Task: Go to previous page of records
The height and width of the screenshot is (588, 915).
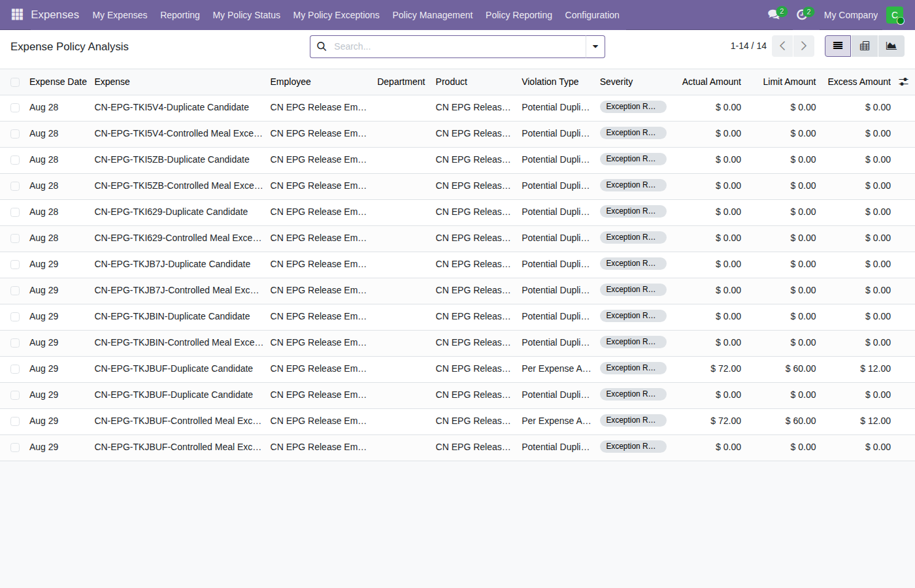Action: click(x=782, y=46)
